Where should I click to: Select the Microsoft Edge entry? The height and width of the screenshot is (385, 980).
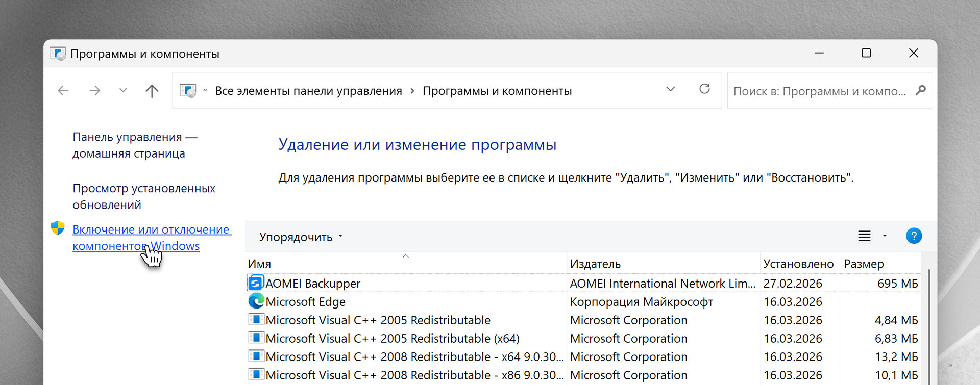tap(305, 302)
